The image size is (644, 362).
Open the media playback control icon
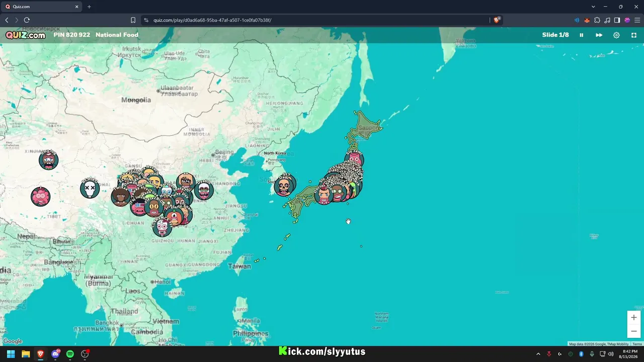607,20
